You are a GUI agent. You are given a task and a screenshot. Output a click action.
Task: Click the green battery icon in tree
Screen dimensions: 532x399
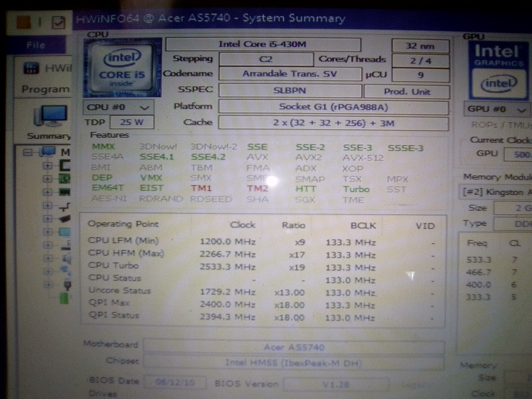pyautogui.click(x=64, y=298)
